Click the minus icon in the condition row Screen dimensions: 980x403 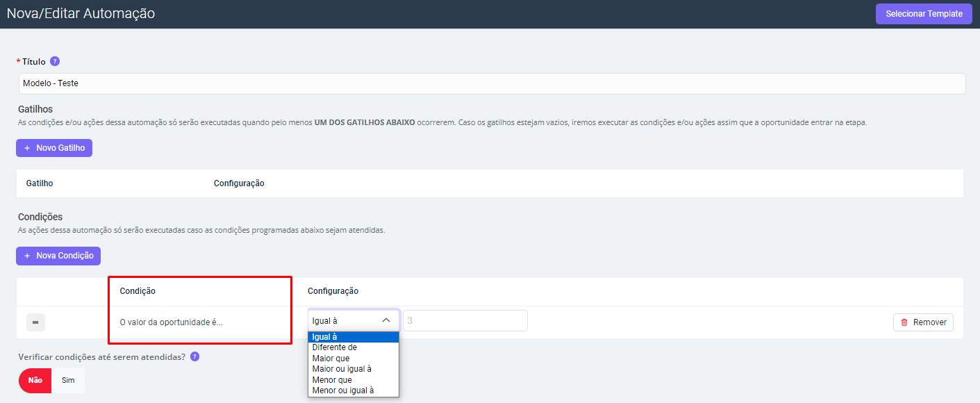(36, 322)
